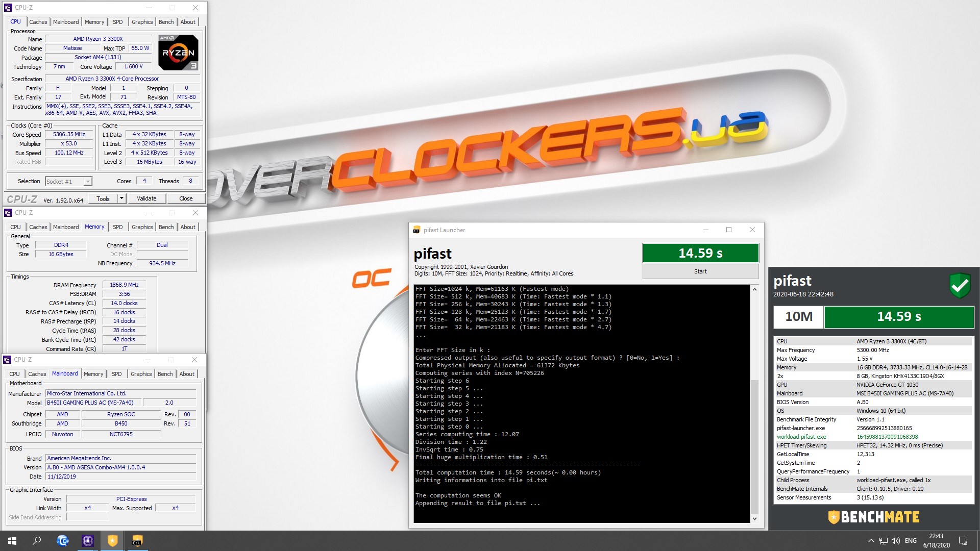Click the Core Speed value 5306.35 MHz
Viewport: 980px width, 551px height.
pyautogui.click(x=69, y=135)
